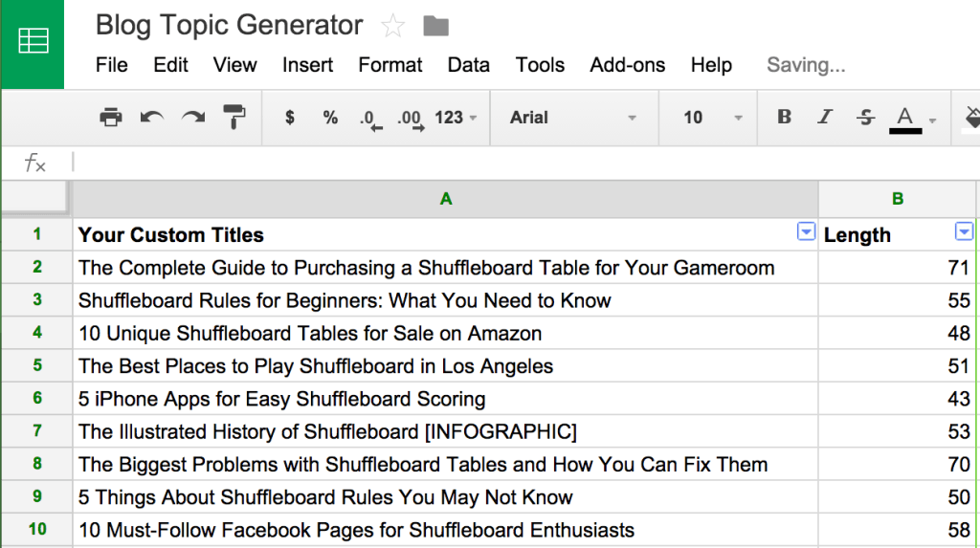Click the fill color bucket icon
Screen dimensions: 980x548
click(972, 119)
